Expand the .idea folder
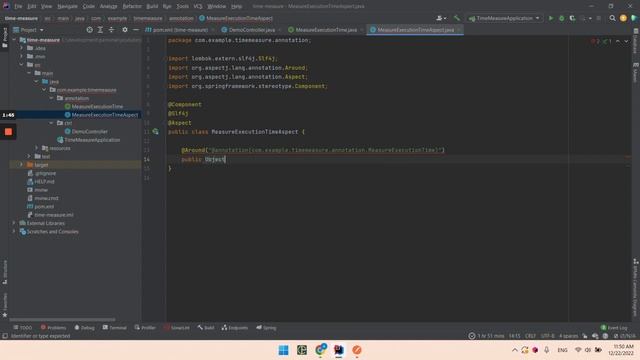 point(22,48)
